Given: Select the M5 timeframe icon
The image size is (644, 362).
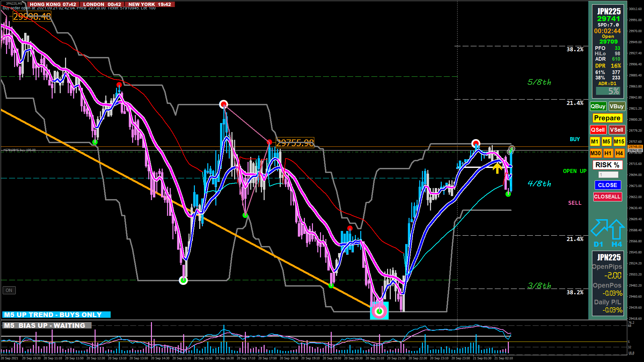Looking at the screenshot, I should (606, 141).
